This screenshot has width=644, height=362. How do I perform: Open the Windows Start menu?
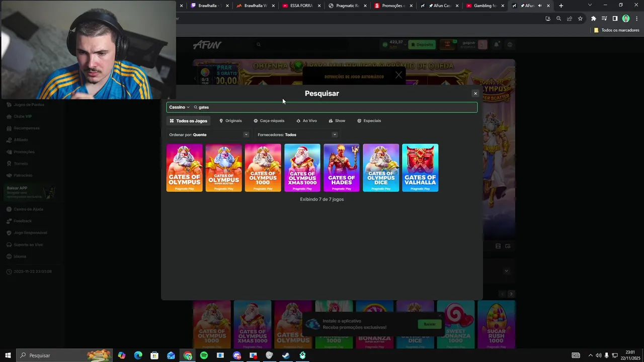8,355
